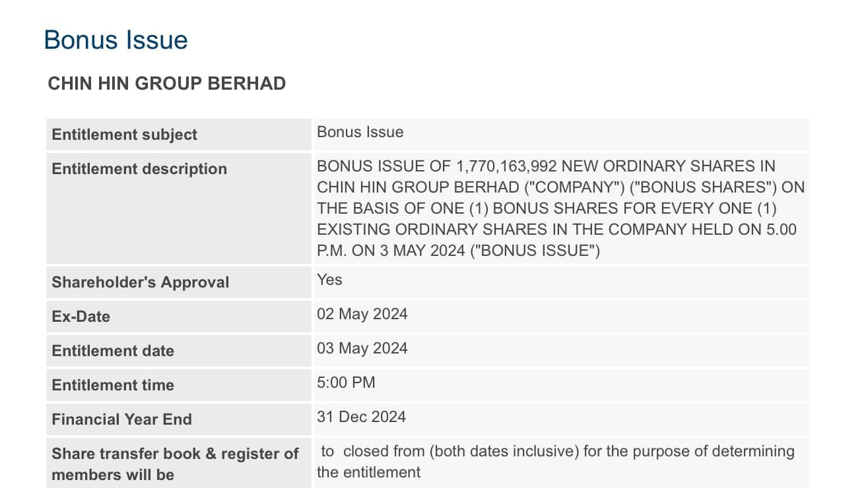Image resolution: width=868 pixels, height=488 pixels.
Task: Select the "Entitlement description" row label
Action: click(x=139, y=169)
